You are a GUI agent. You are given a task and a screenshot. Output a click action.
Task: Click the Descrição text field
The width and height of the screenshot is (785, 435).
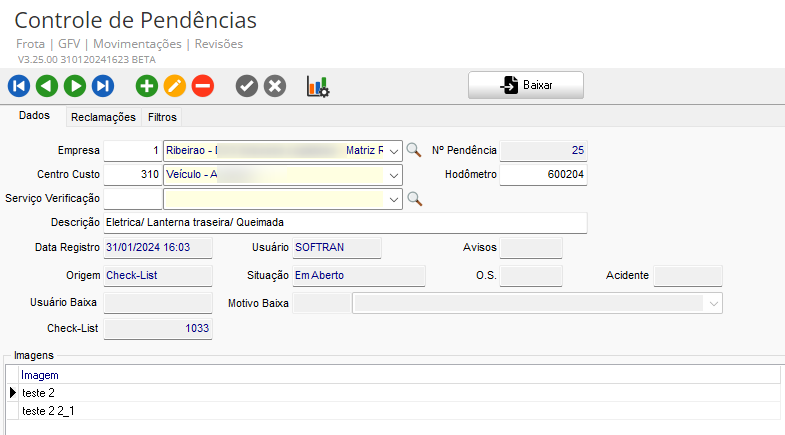[345, 222]
